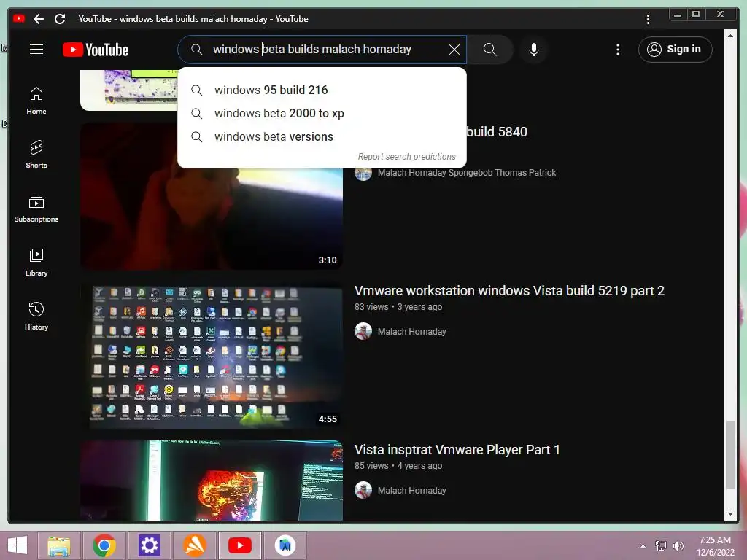This screenshot has height=560, width=747.
Task: Go back using title bar arrow
Action: point(39,19)
